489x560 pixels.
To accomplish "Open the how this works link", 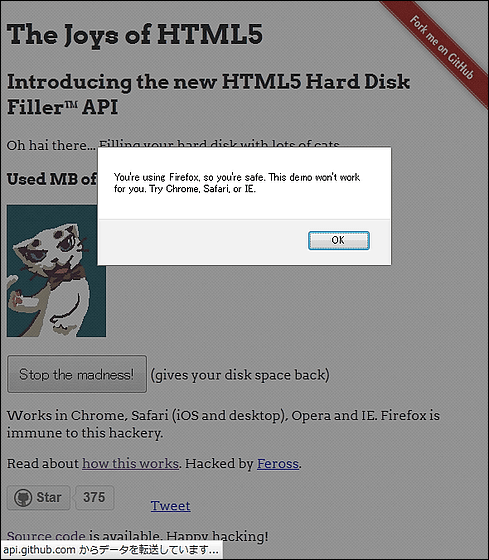I will point(130,464).
